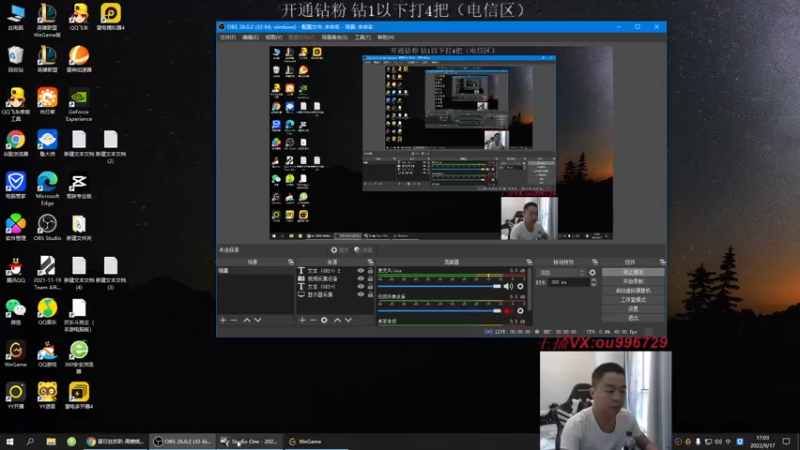Open Microsoft Edge desktop shortcut
The image size is (800, 450).
click(x=47, y=188)
